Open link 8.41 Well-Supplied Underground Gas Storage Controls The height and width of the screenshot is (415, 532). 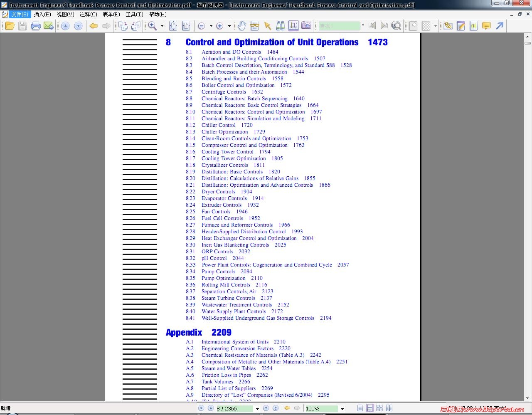259,318
